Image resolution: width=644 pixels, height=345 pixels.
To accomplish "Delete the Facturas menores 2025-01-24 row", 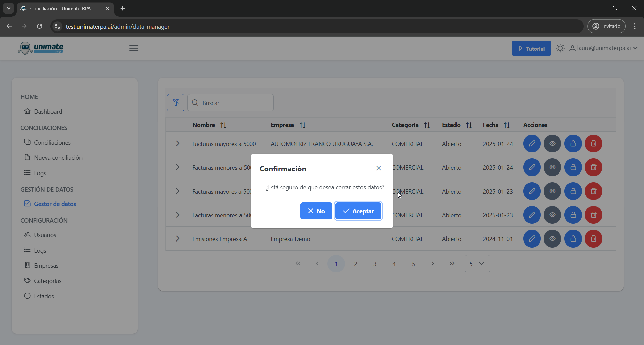I will 593,167.
